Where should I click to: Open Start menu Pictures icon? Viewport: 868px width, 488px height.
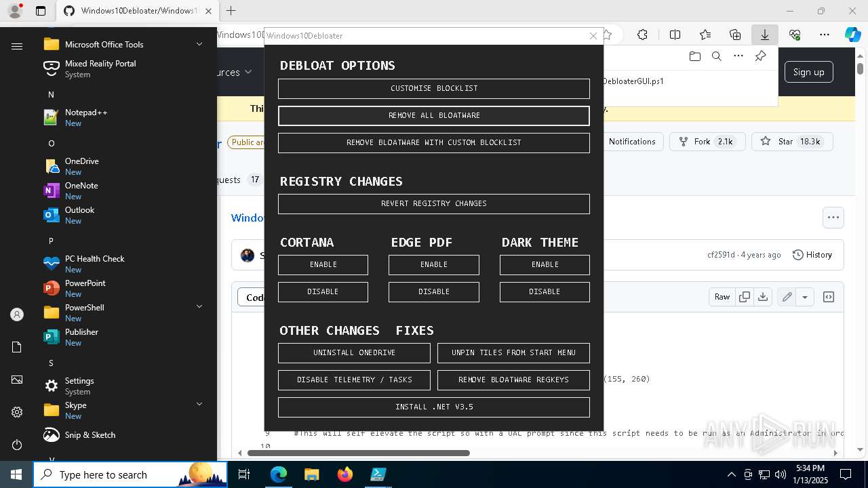point(17,380)
